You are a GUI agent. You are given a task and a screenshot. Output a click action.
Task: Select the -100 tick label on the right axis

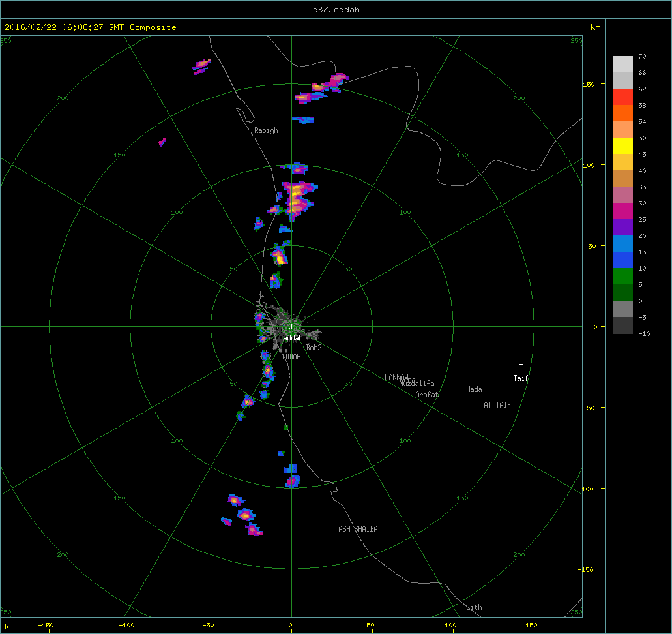point(587,489)
